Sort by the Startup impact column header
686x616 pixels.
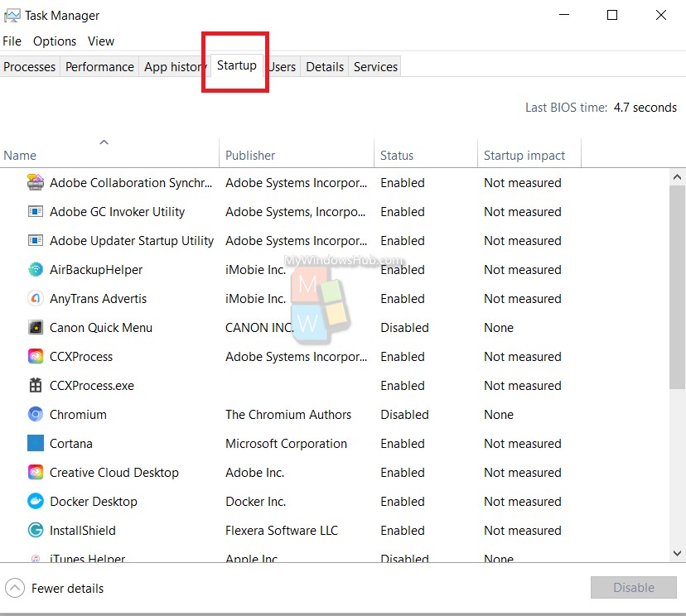pyautogui.click(x=529, y=153)
